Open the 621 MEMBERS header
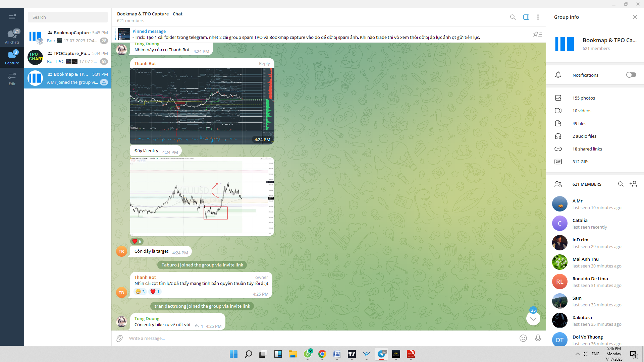644x362 pixels. pyautogui.click(x=587, y=184)
